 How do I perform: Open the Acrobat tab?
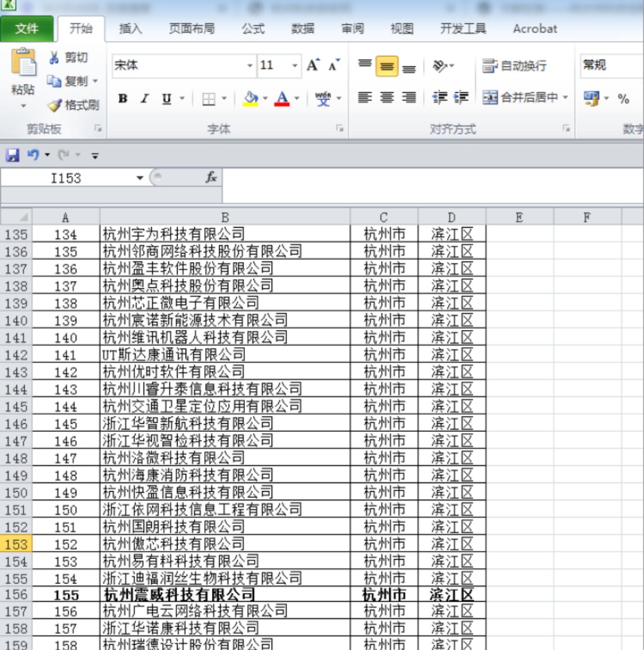pyautogui.click(x=535, y=29)
